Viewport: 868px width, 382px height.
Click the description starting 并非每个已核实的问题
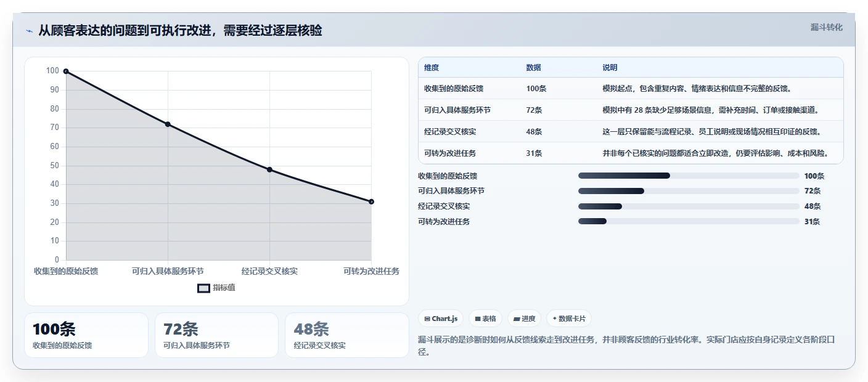(x=715, y=153)
